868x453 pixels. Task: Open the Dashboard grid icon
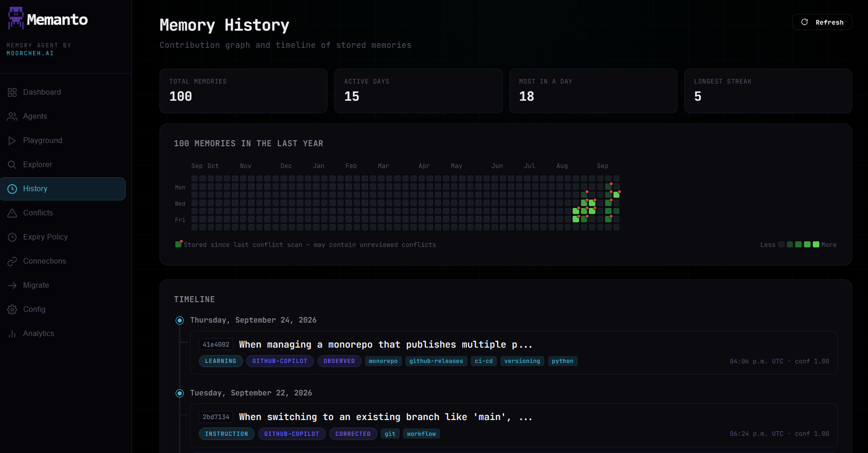point(12,92)
